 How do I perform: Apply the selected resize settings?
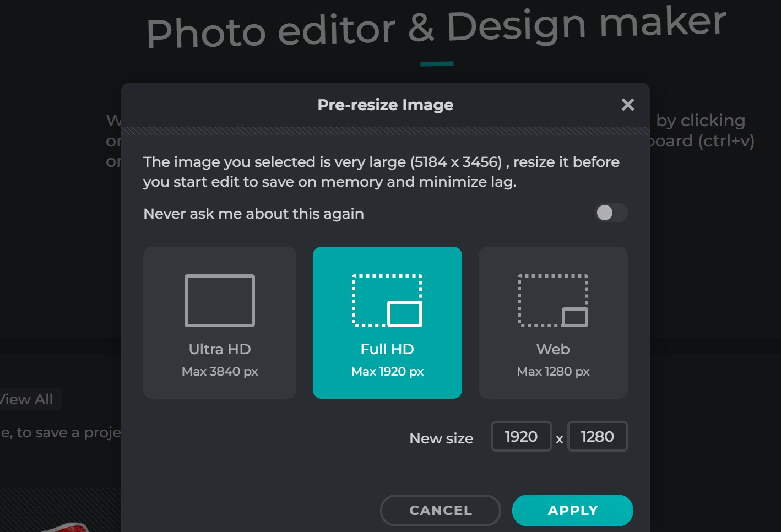click(x=572, y=510)
